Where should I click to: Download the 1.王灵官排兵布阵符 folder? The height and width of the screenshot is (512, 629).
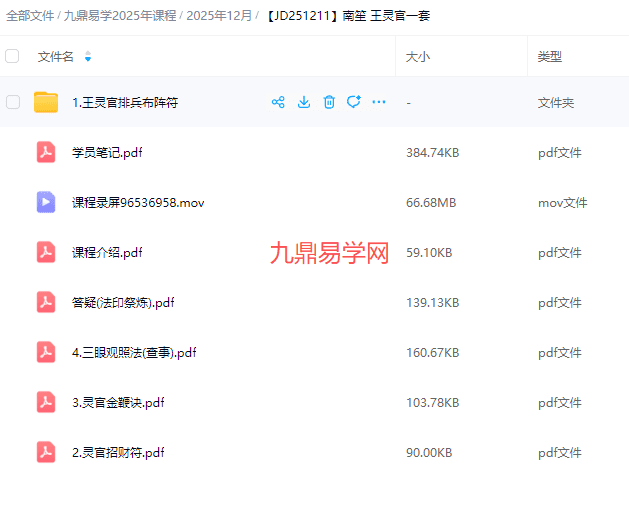tap(304, 102)
